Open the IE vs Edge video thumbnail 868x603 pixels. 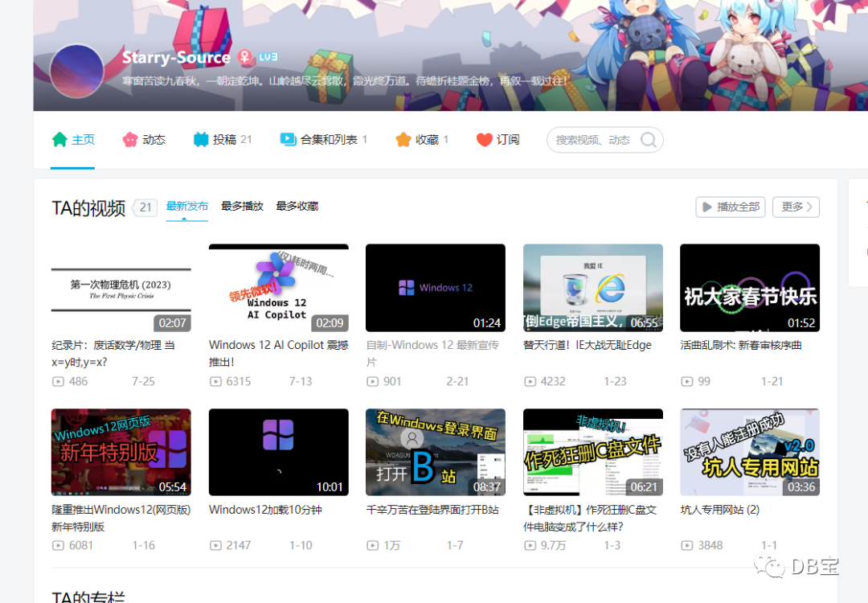[x=593, y=288]
